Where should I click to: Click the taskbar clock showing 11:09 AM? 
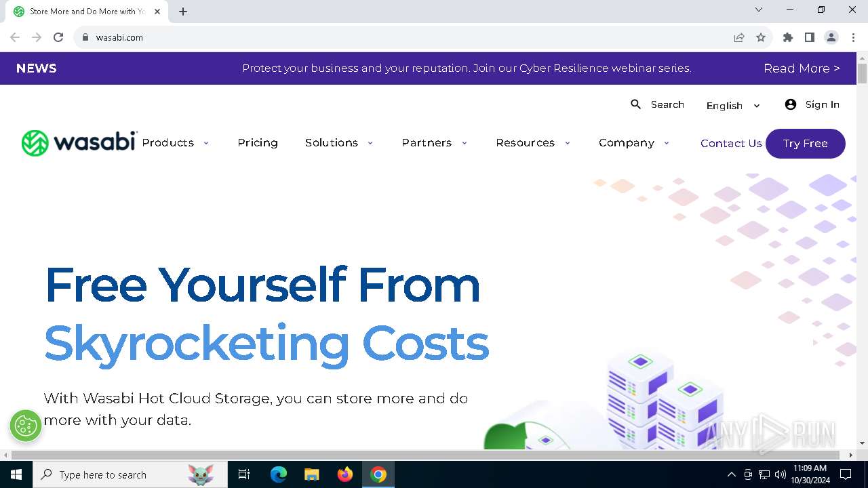point(809,474)
